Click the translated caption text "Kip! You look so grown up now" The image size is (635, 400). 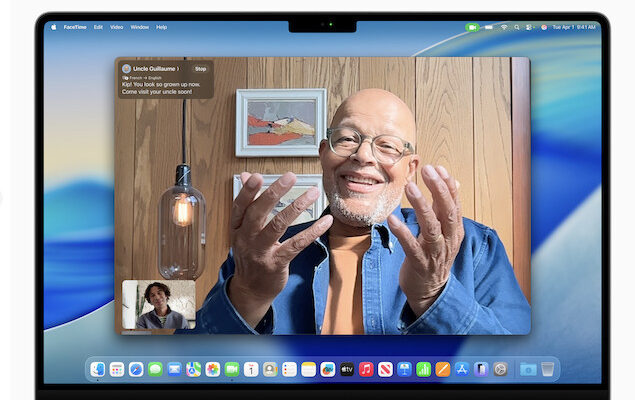(x=161, y=85)
